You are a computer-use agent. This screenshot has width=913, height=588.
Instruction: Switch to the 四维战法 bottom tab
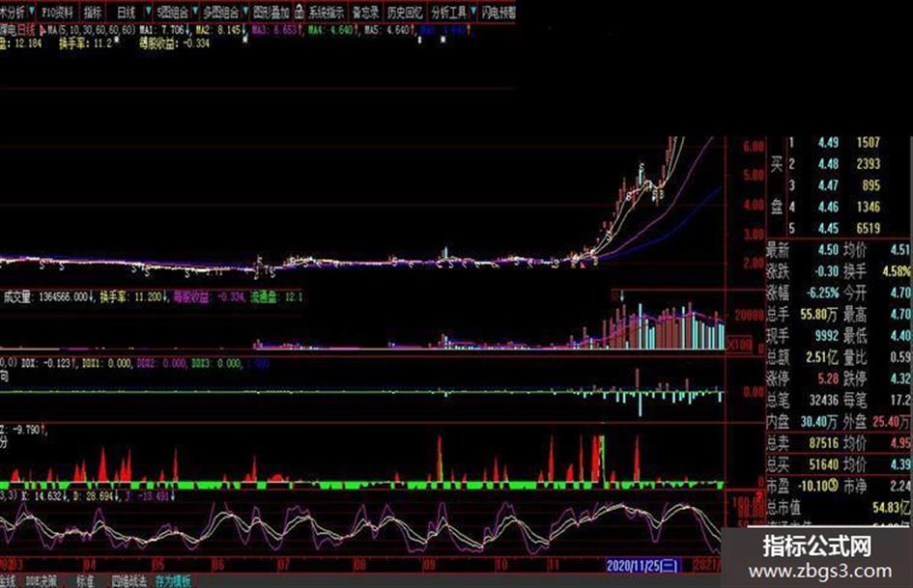pyautogui.click(x=128, y=581)
